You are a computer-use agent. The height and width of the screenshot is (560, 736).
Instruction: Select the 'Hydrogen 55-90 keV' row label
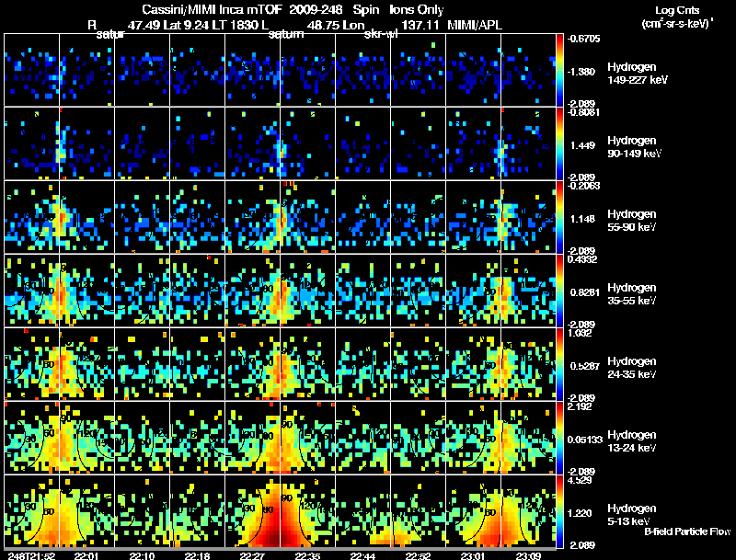(x=632, y=221)
